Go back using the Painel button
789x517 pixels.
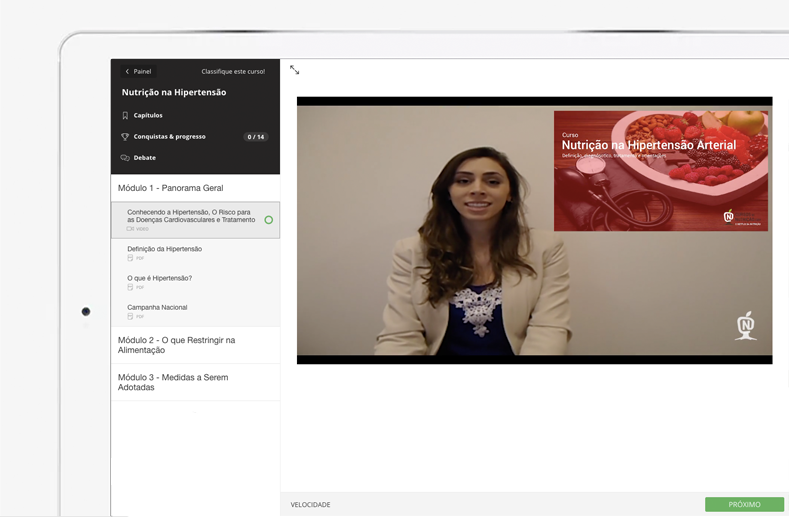coord(138,71)
